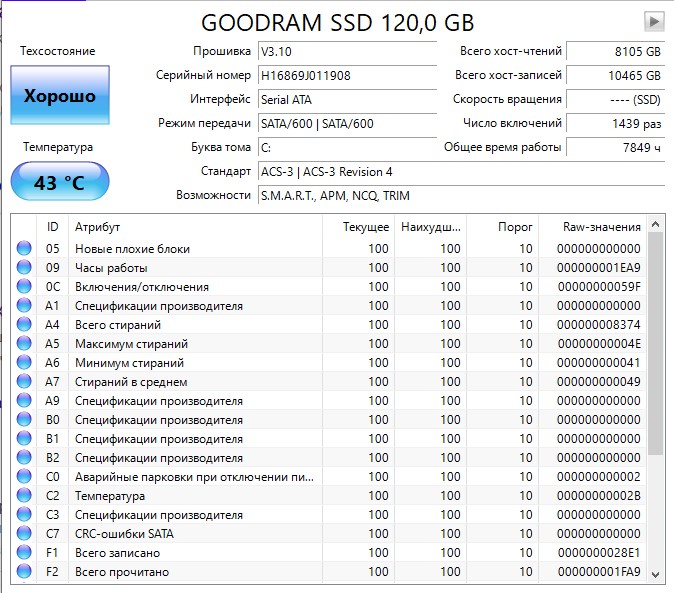Click the next disk arrow button
The width and height of the screenshot is (674, 593).
pos(654,21)
